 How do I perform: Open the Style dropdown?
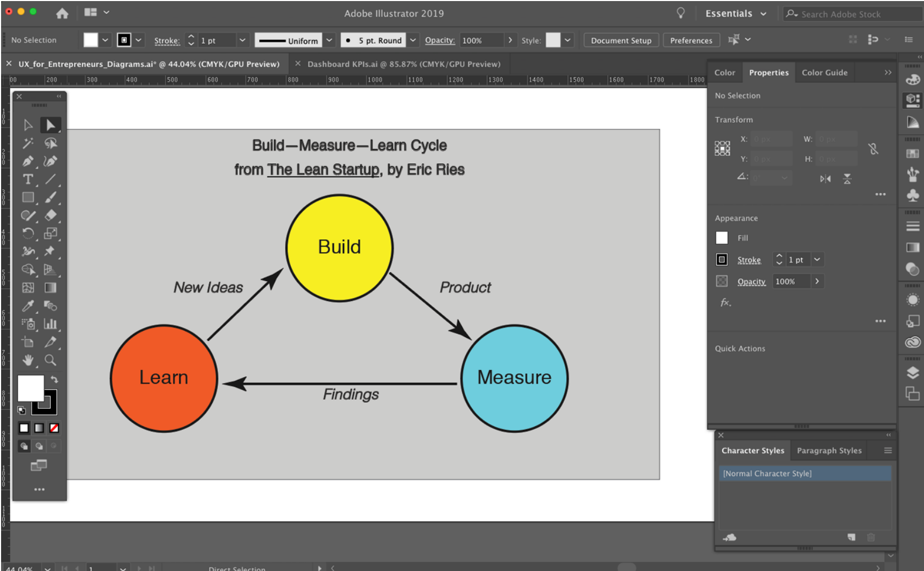pos(568,40)
